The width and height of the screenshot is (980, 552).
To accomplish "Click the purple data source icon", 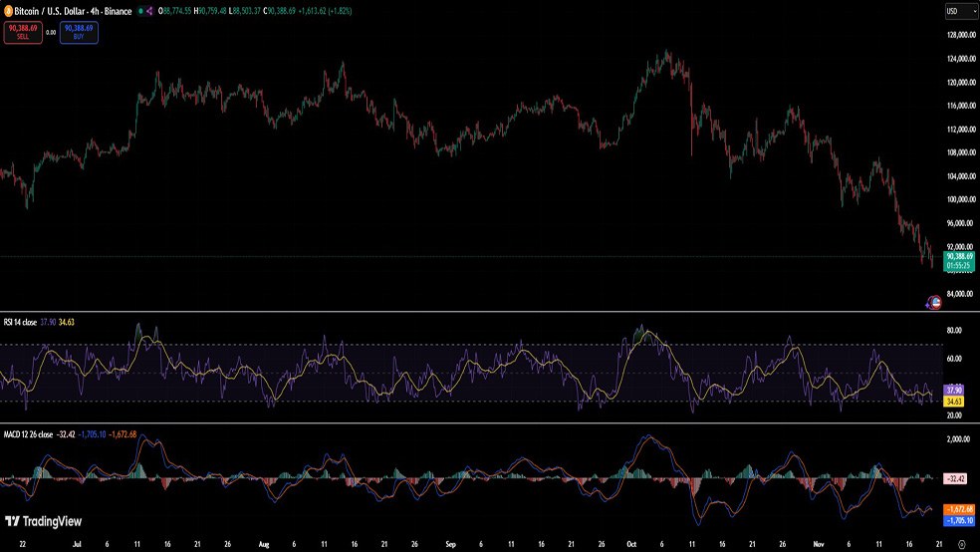I will click(x=149, y=11).
